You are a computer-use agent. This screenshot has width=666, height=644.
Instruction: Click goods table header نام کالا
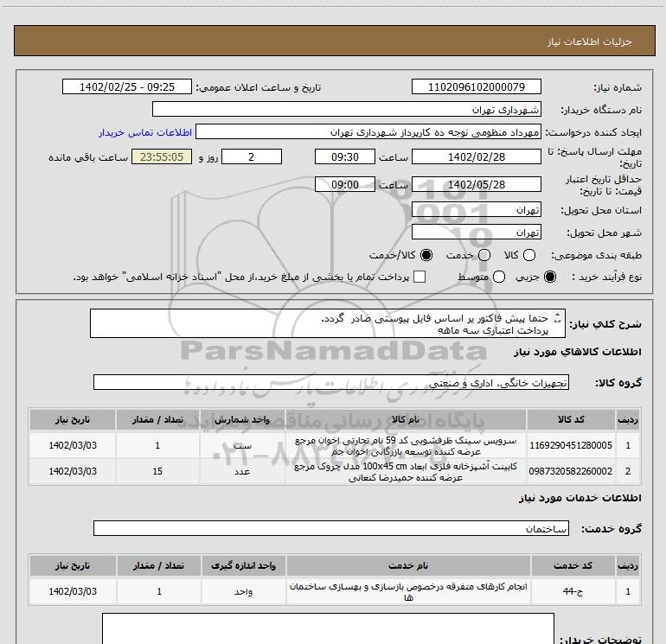click(x=406, y=419)
